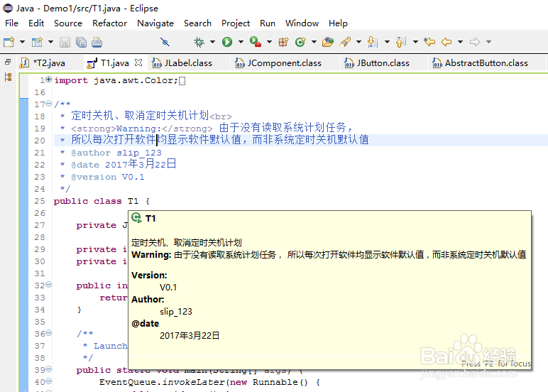This screenshot has width=548, height=392.
Task: Click the New Java Package icon
Action: (x=283, y=43)
